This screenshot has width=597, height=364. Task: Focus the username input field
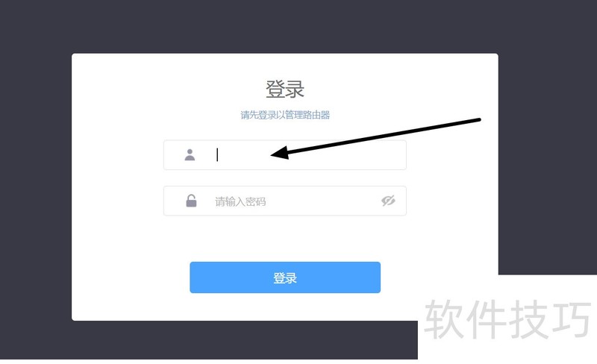tap(285, 155)
